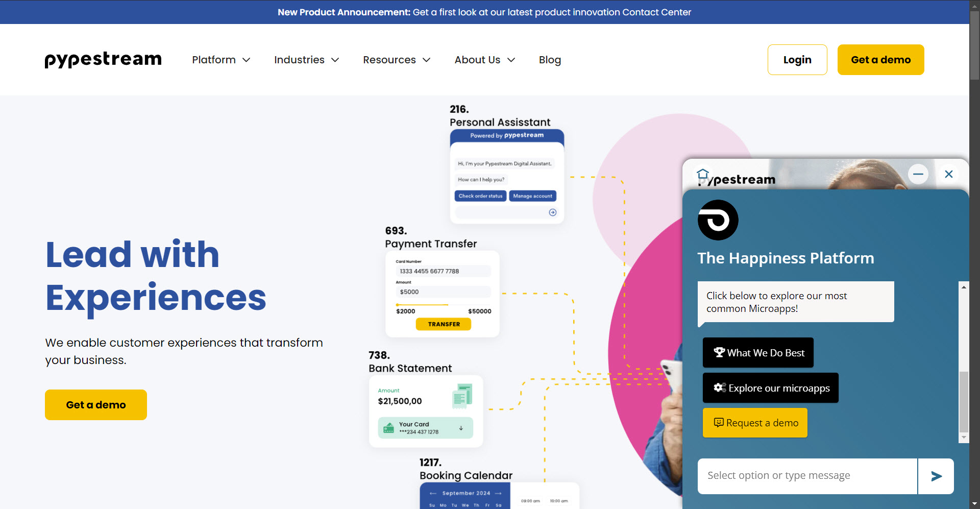Open the About Us menu
980x509 pixels.
pos(484,60)
